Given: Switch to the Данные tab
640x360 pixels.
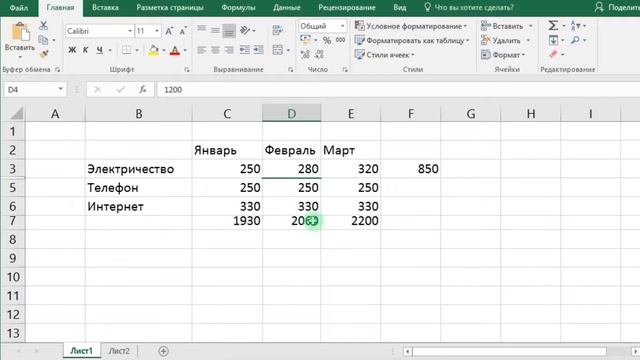Looking at the screenshot, I should click(x=287, y=8).
